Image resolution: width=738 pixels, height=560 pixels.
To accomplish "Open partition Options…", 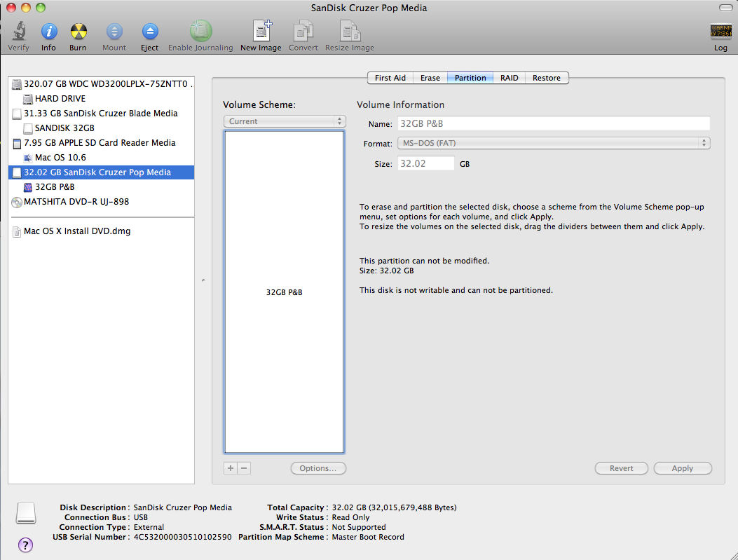I will click(318, 468).
